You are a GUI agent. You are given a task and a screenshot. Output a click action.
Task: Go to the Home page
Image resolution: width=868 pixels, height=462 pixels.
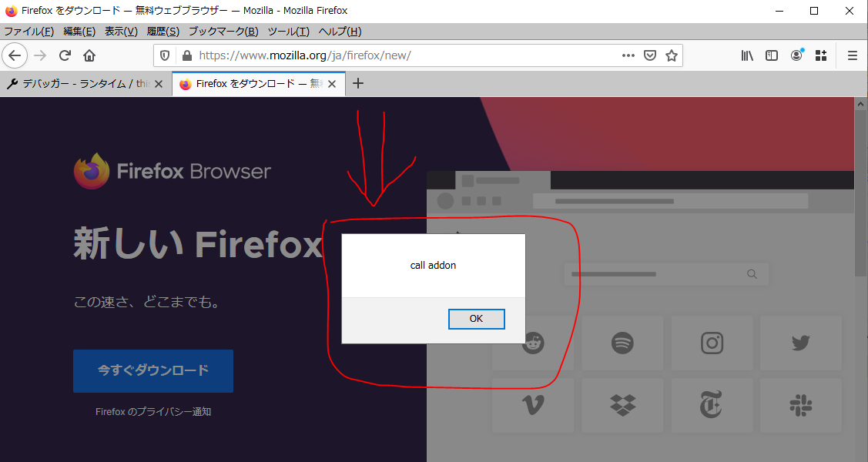[x=89, y=55]
